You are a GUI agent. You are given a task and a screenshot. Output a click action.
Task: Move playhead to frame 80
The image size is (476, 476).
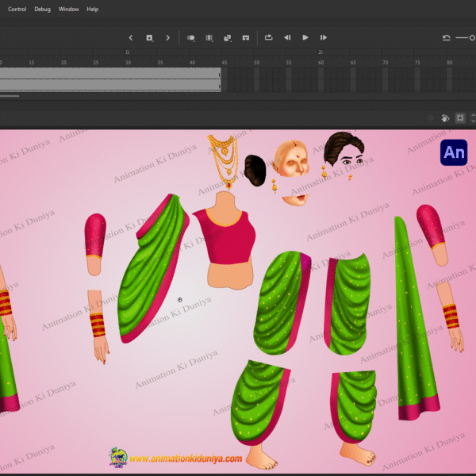tap(450, 63)
